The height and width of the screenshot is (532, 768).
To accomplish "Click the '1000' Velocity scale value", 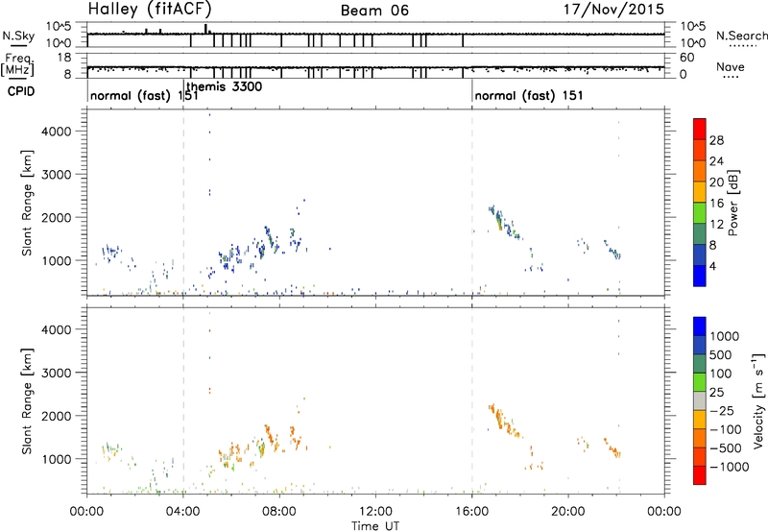I will click(724, 336).
